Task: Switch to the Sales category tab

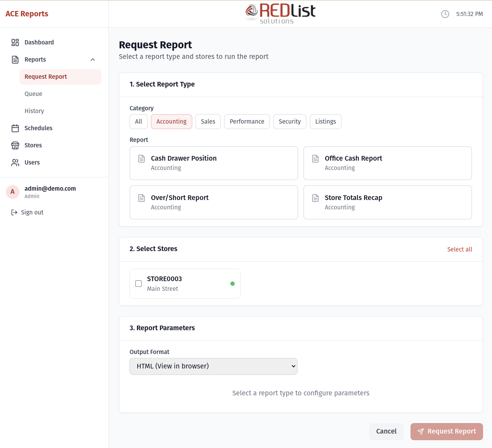Action: point(208,121)
